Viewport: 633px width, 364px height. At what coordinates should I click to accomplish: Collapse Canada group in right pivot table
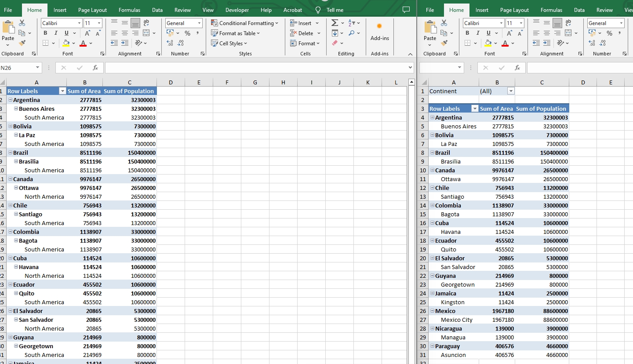pyautogui.click(x=432, y=170)
